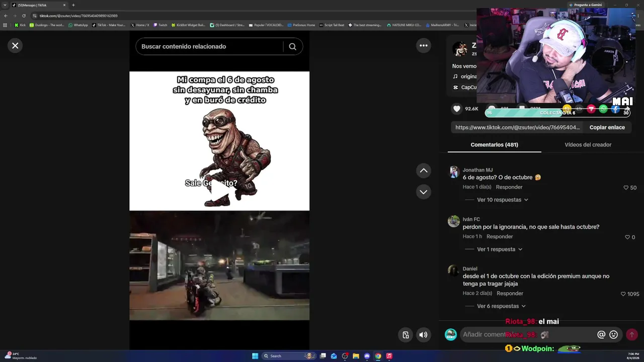Open the creator's profile avatar
The width and height of the screenshot is (644, 362).
[460, 49]
